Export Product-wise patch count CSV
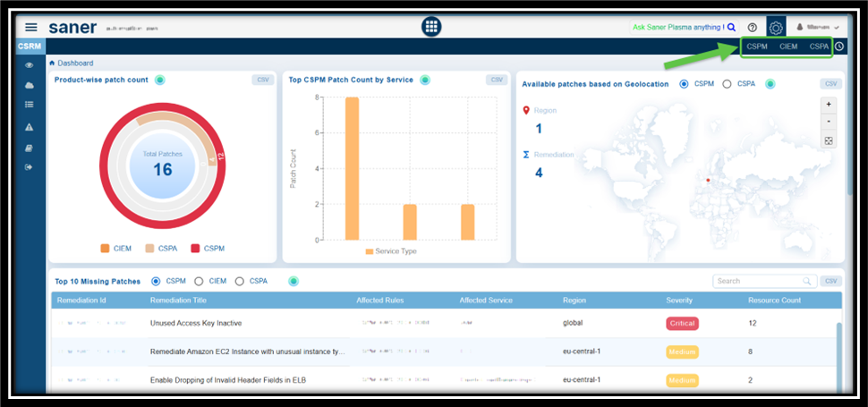 coord(263,80)
